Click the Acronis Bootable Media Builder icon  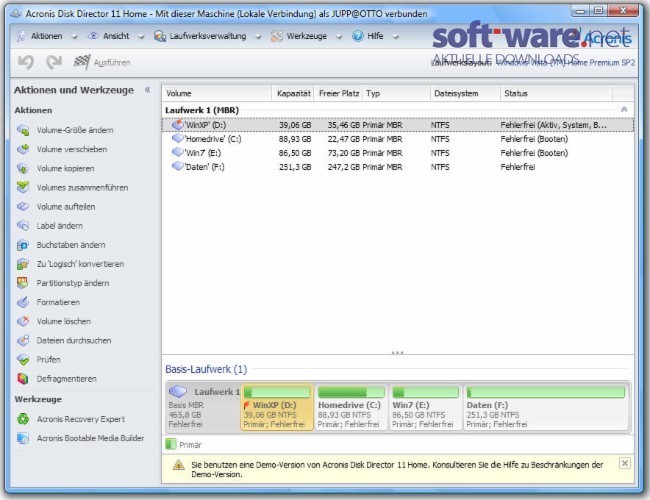coord(23,438)
